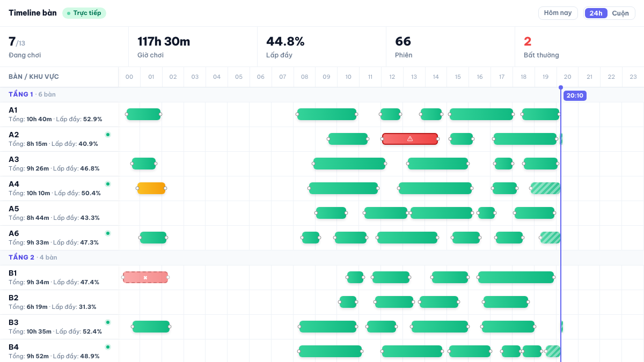Click the green active status dot for A2
This screenshot has height=362, width=644.
point(107,135)
